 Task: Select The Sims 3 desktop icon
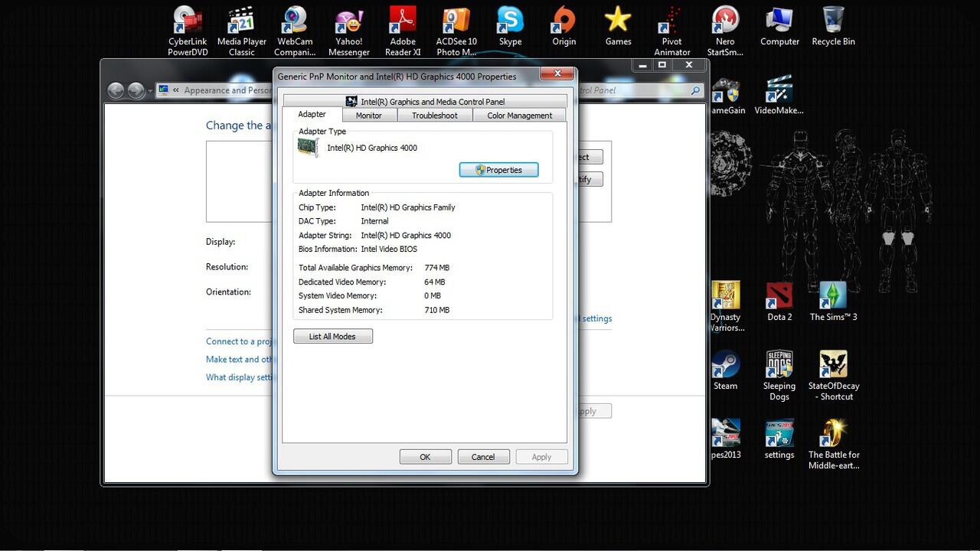coord(833,302)
